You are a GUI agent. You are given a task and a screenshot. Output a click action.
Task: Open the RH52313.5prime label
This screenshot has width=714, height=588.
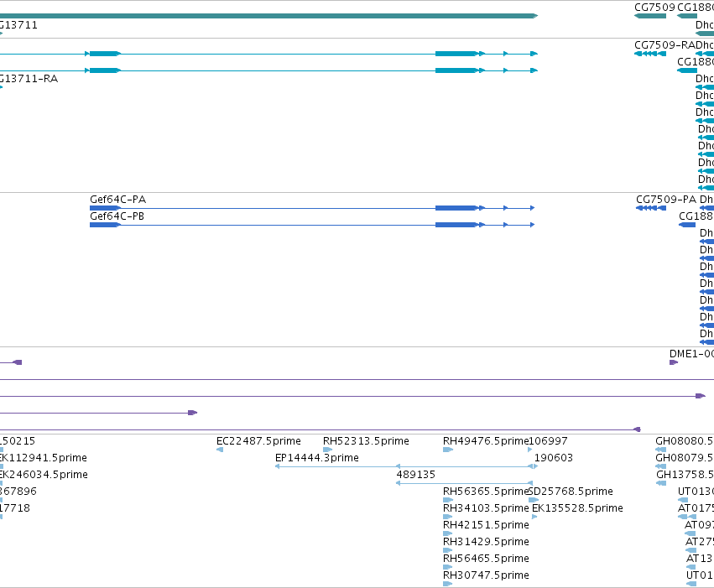tap(366, 441)
